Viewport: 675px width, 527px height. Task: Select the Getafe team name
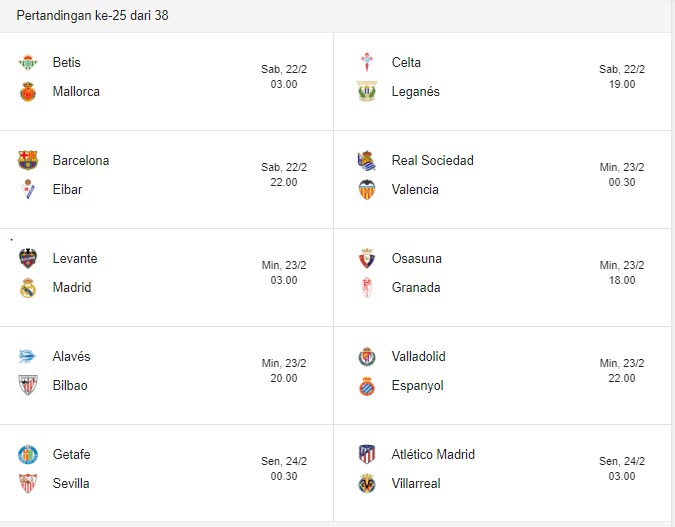pos(71,455)
